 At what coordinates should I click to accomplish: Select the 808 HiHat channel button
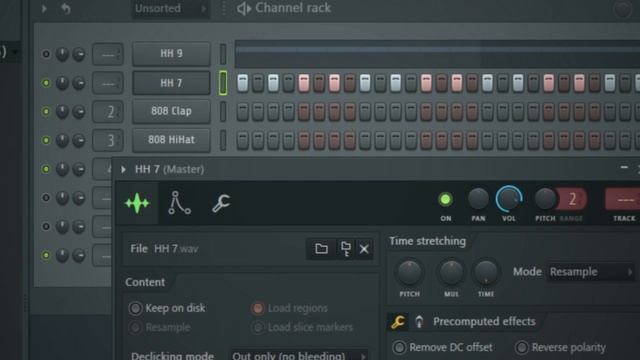[171, 140]
